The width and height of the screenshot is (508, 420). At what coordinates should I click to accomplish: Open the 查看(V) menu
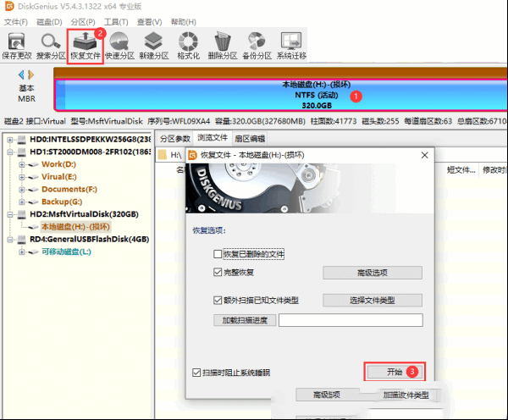[x=149, y=22]
